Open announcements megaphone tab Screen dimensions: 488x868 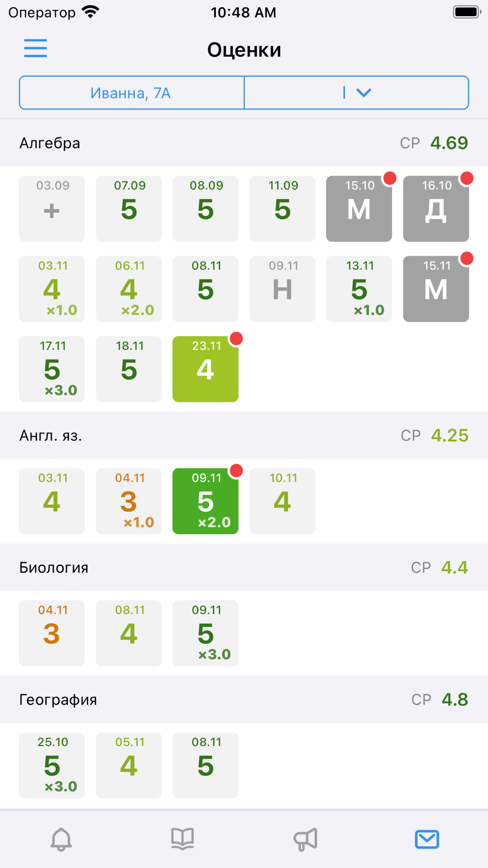305,839
